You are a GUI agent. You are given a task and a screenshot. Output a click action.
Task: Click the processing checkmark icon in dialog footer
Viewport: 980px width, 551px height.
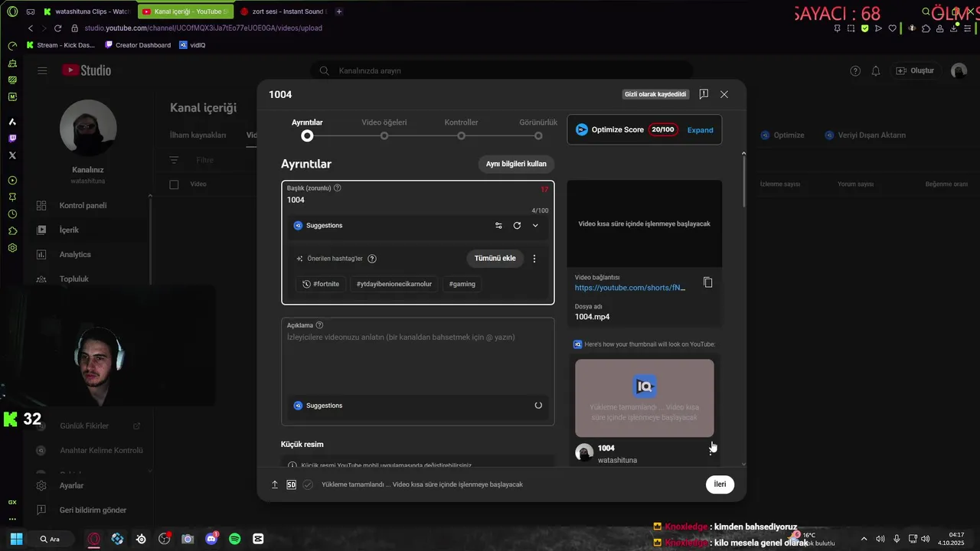[308, 484]
